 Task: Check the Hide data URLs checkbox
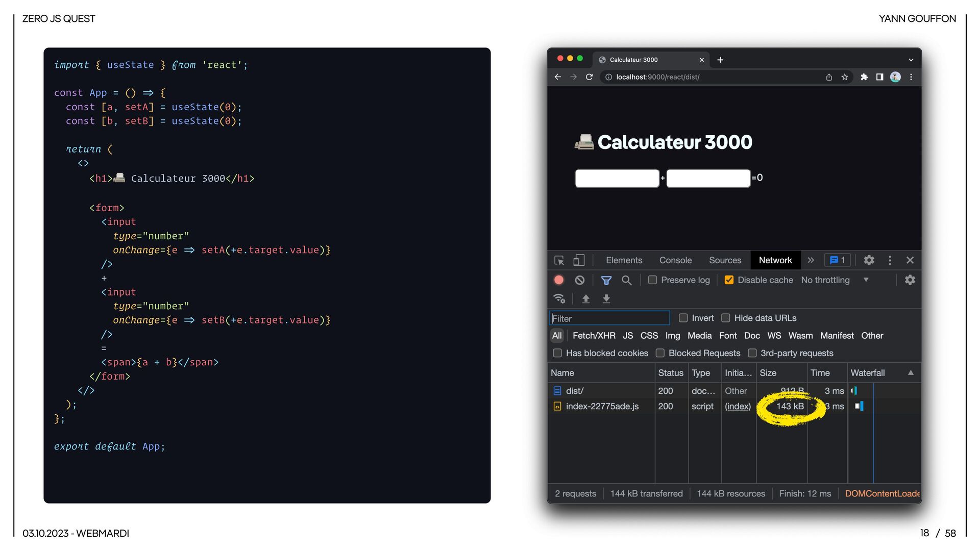725,318
